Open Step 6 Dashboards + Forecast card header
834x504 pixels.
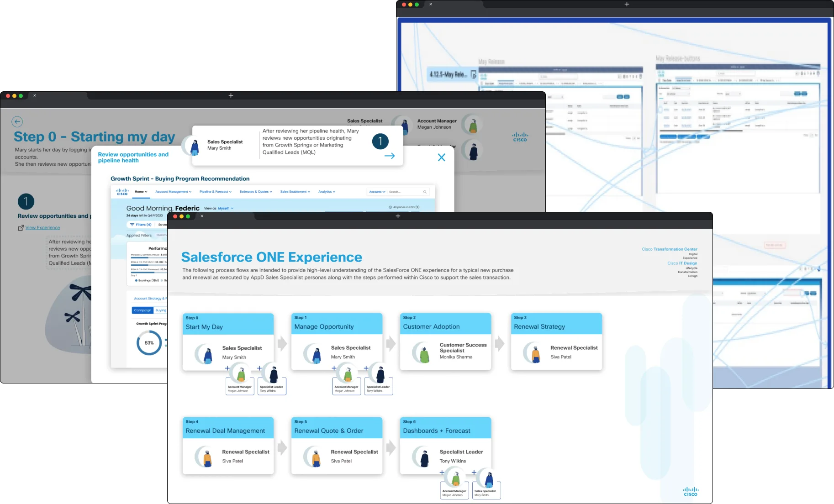tap(445, 428)
